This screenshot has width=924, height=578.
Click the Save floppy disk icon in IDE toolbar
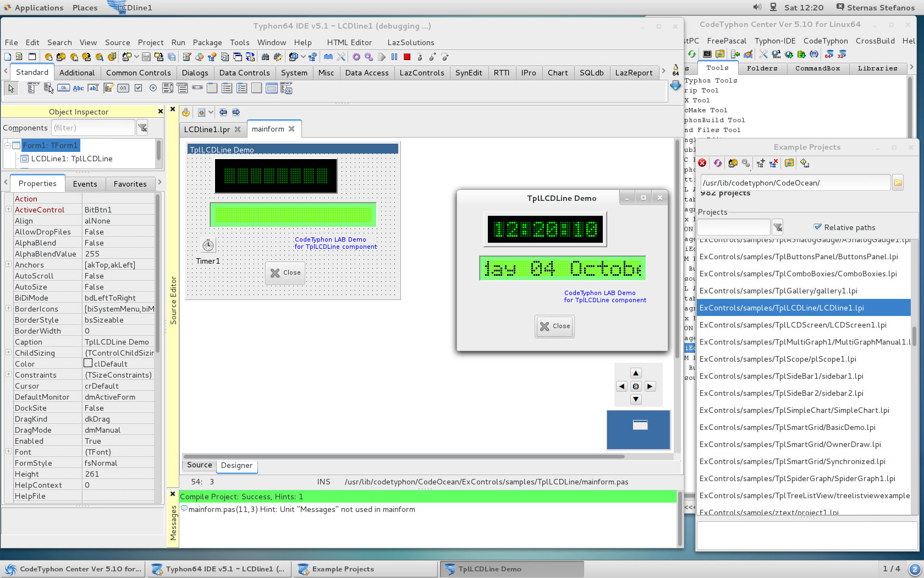pyautogui.click(x=146, y=57)
